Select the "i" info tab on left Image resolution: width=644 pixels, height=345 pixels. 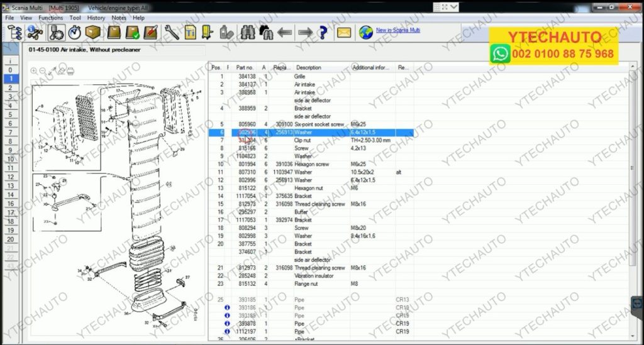coord(10,62)
